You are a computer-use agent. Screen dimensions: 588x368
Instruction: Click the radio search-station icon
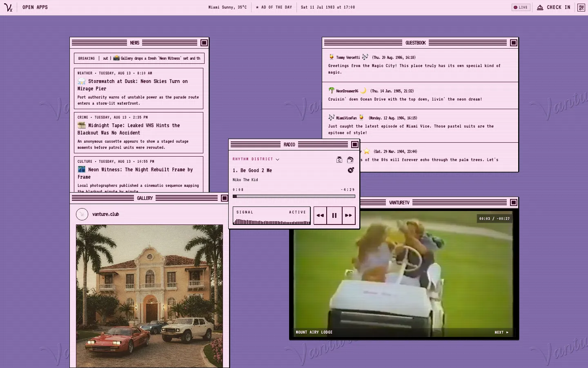(x=339, y=159)
